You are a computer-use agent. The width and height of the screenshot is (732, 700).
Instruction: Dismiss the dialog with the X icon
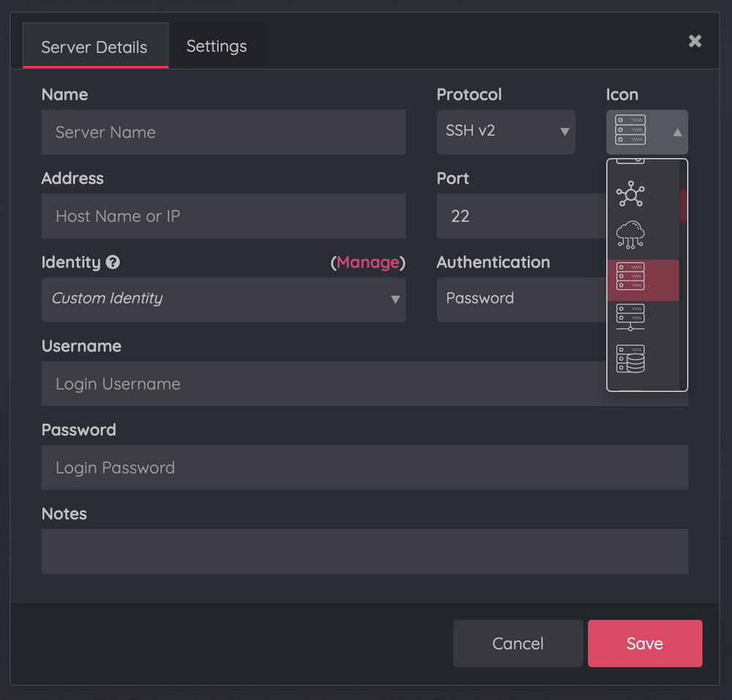tap(694, 41)
